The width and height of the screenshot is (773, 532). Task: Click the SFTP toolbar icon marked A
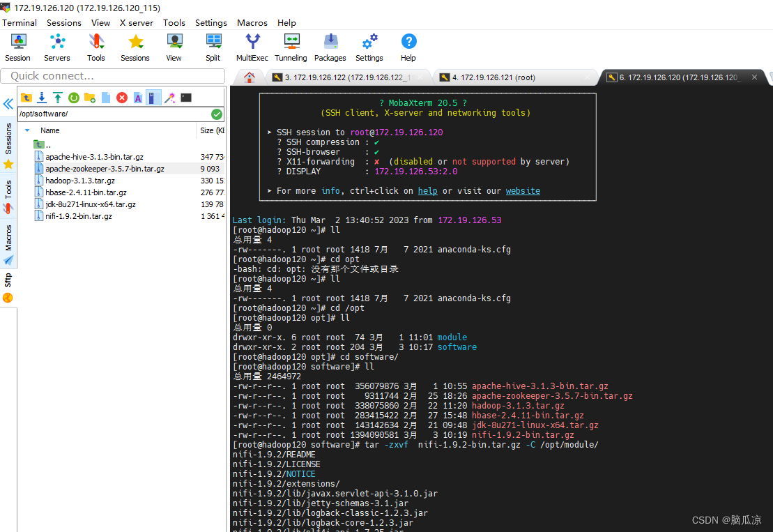[138, 98]
